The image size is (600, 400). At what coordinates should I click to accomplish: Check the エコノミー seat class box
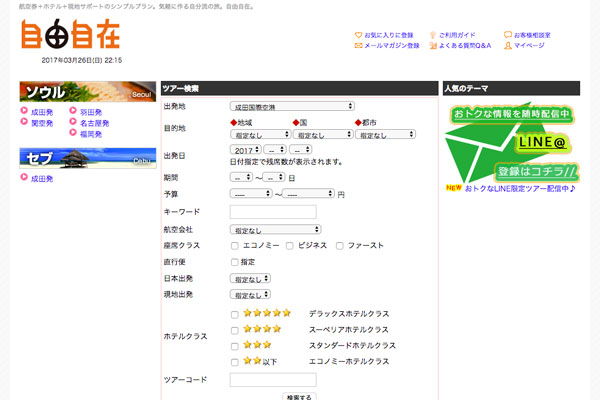(x=235, y=246)
